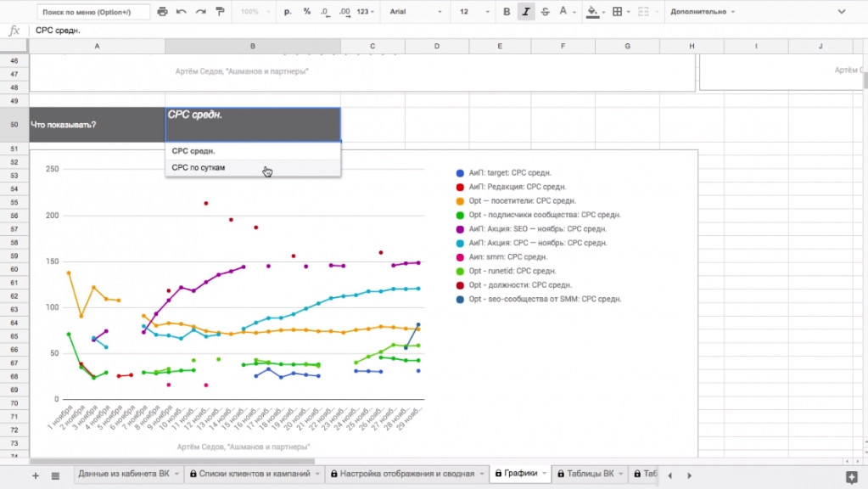Open the font size 12 dropdown
868x489 pixels.
(473, 12)
